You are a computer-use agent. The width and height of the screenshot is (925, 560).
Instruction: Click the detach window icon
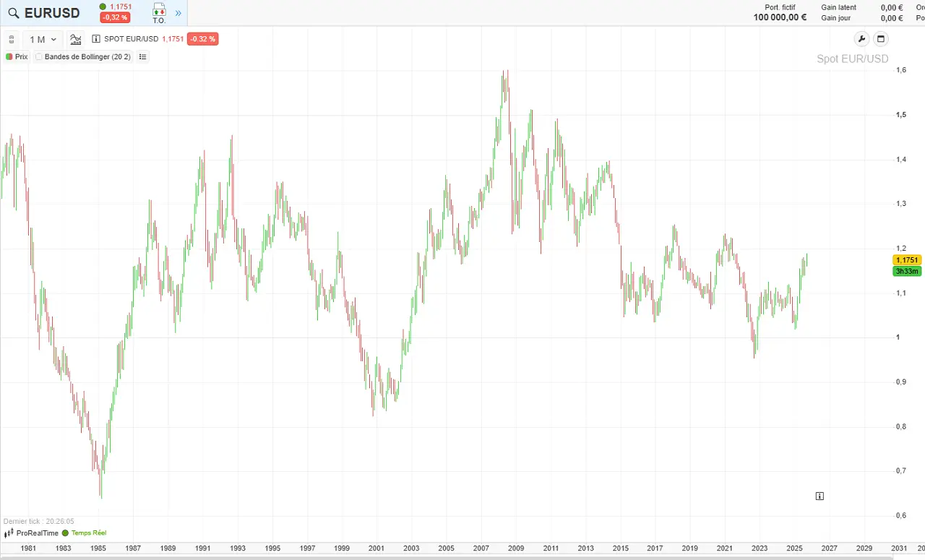tap(880, 39)
